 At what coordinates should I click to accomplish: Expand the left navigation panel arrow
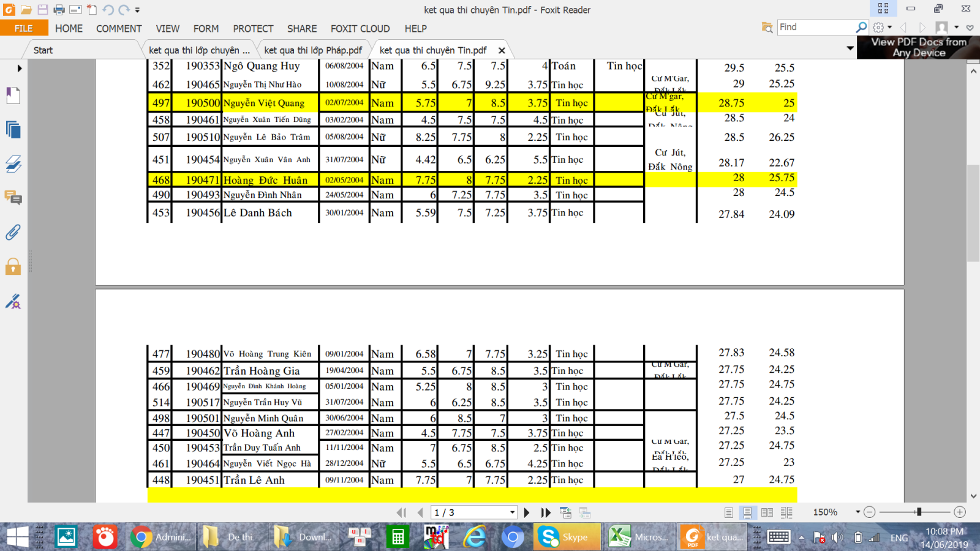pyautogui.click(x=20, y=68)
